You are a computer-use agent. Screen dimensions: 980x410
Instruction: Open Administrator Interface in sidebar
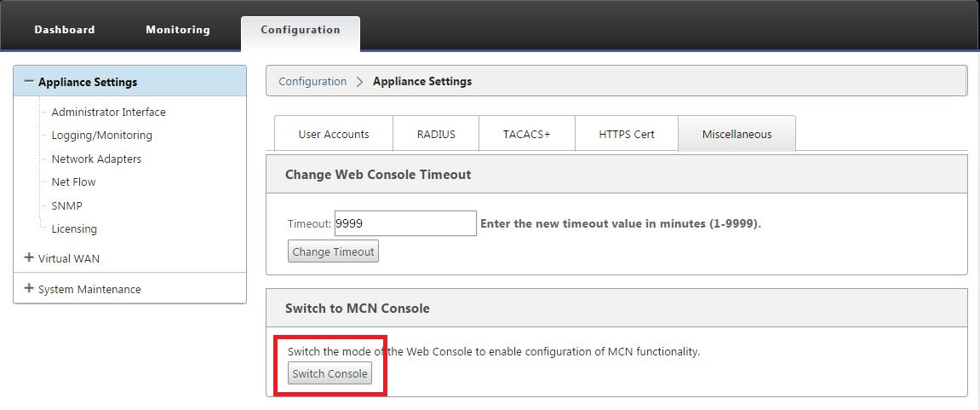[x=109, y=112]
